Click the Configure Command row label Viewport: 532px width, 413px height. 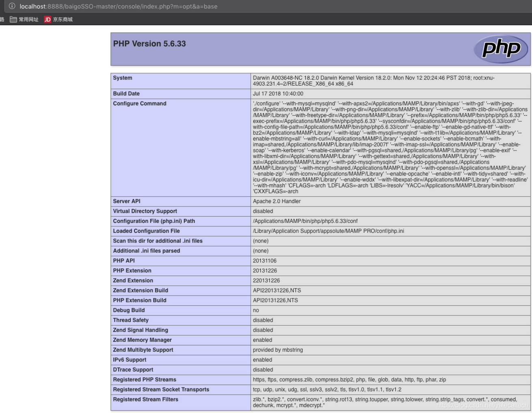pyautogui.click(x=140, y=104)
